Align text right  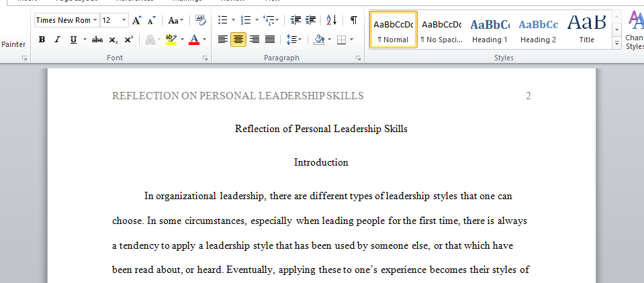pyautogui.click(x=255, y=40)
